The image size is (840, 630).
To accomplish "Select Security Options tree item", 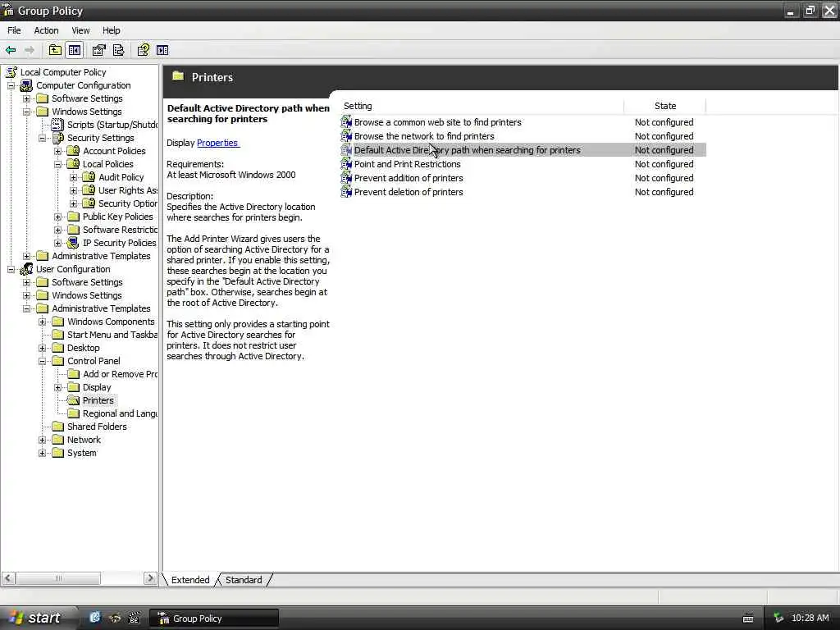I will [127, 203].
